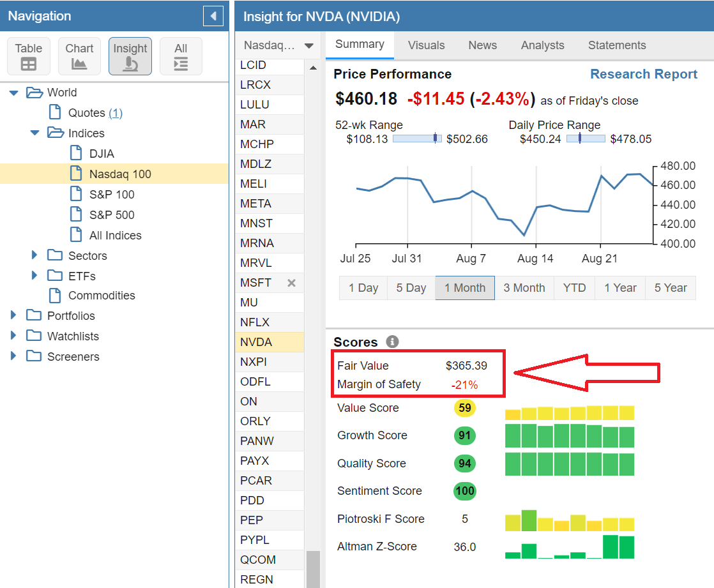Image resolution: width=714 pixels, height=588 pixels.
Task: Select ticker LULU
Action: 270,105
